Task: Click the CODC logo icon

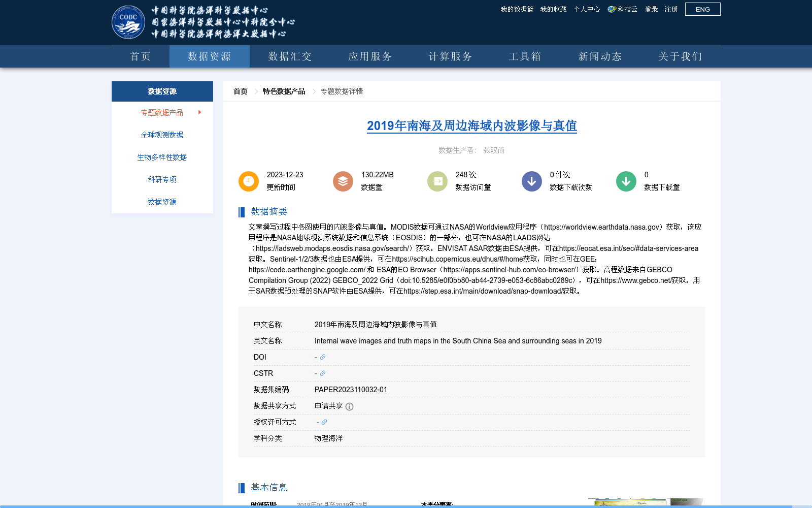Action: pyautogui.click(x=128, y=22)
